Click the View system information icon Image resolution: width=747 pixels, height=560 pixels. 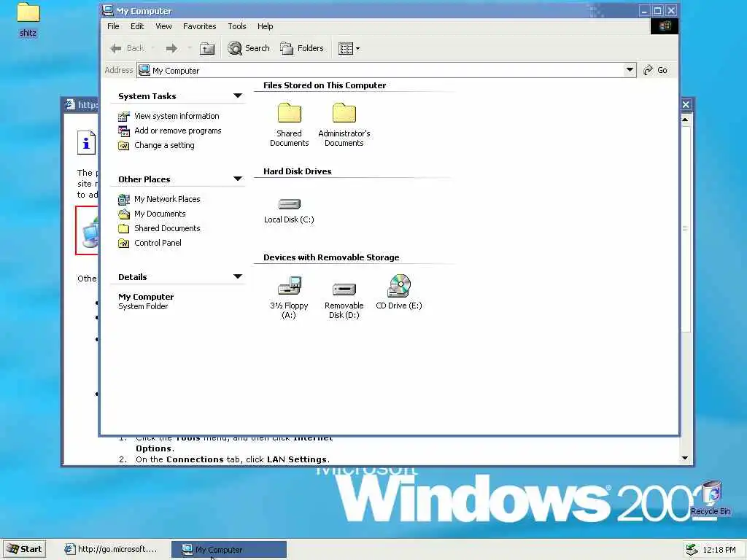click(x=124, y=116)
